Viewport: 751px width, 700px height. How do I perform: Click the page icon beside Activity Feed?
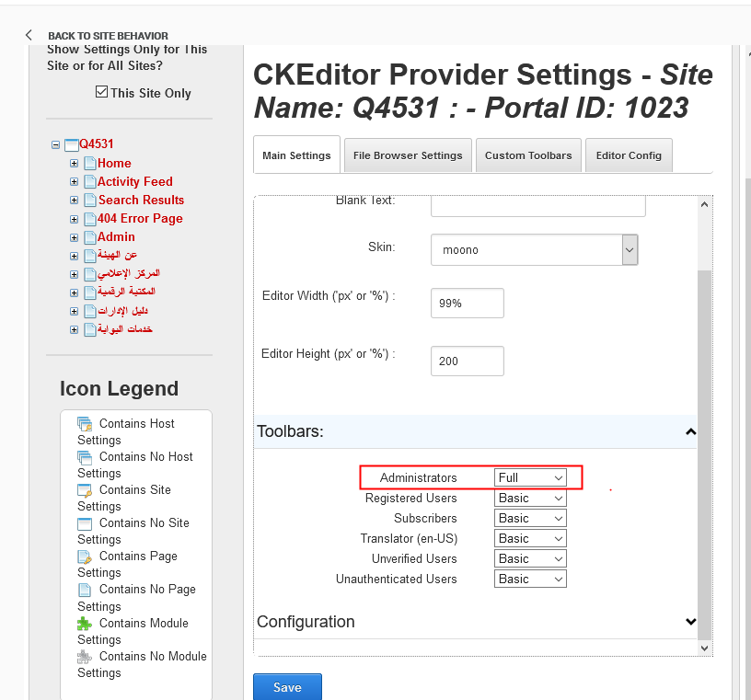click(90, 182)
